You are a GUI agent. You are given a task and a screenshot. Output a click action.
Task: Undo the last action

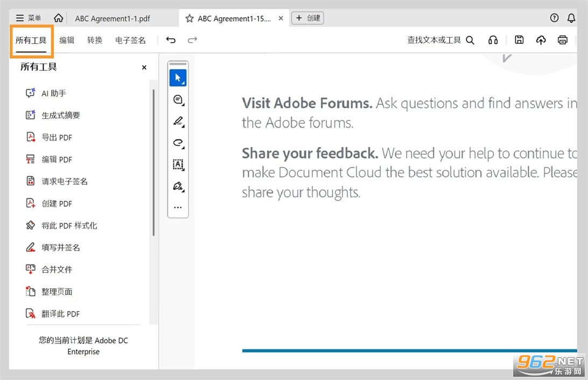[171, 40]
